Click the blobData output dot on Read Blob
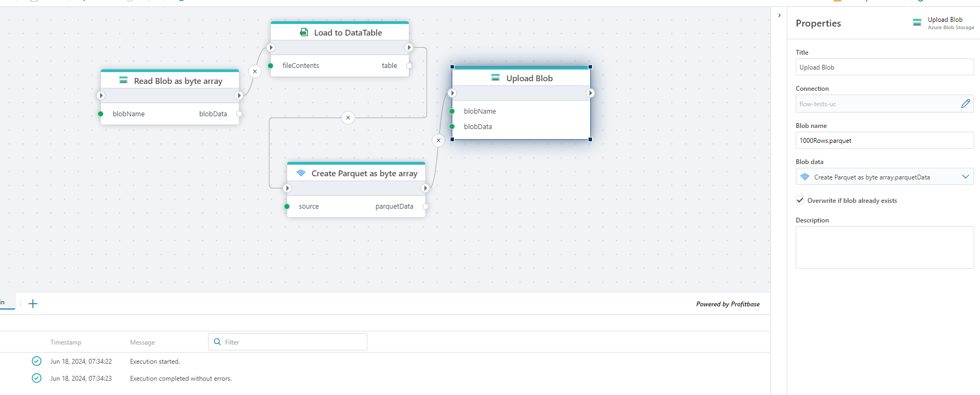This screenshot has width=980, height=395. pos(239,114)
